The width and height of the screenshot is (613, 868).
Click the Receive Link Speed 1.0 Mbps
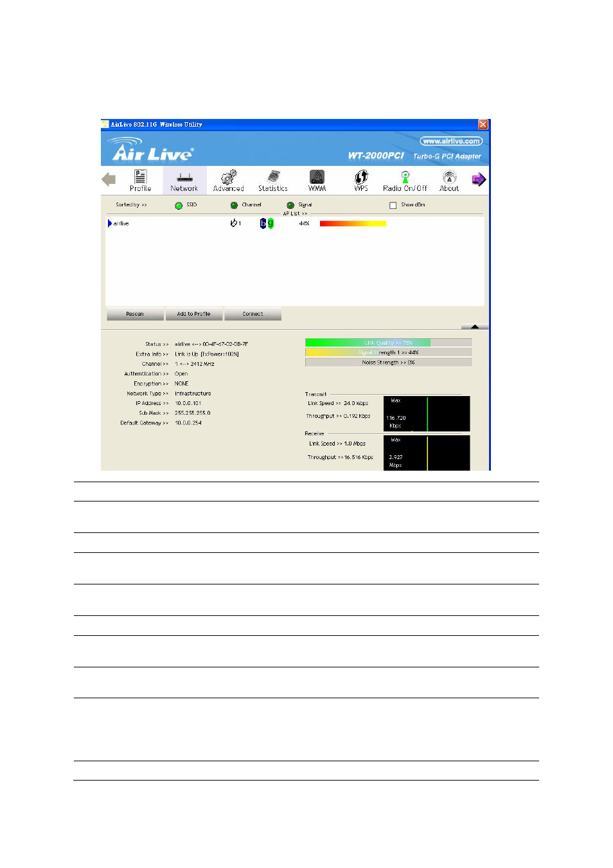tap(355, 444)
